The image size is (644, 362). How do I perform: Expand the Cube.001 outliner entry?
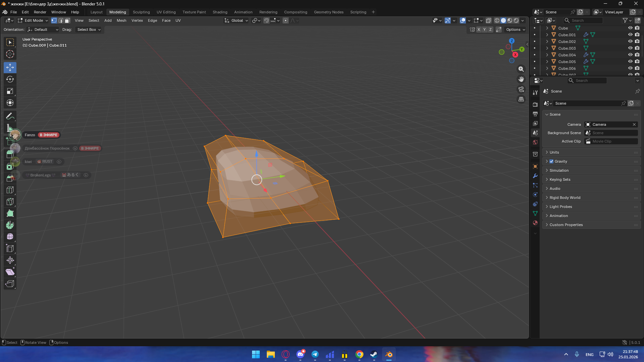[547, 35]
